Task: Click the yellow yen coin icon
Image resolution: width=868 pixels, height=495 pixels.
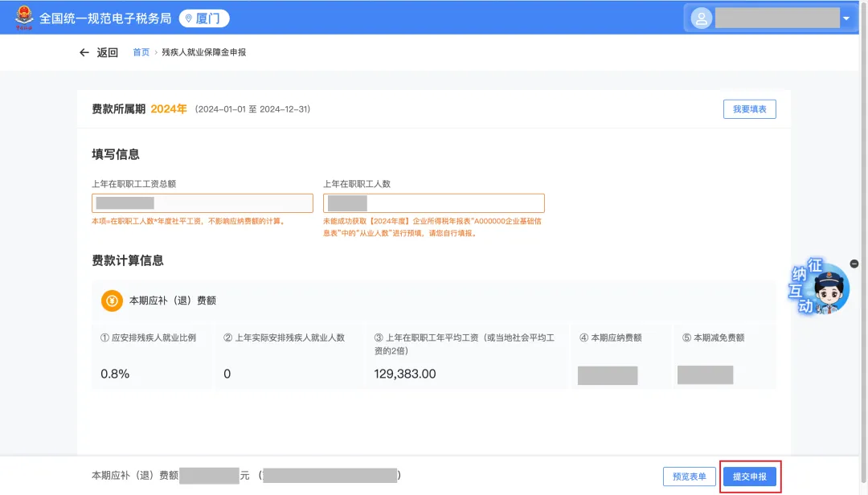Action: tap(112, 301)
